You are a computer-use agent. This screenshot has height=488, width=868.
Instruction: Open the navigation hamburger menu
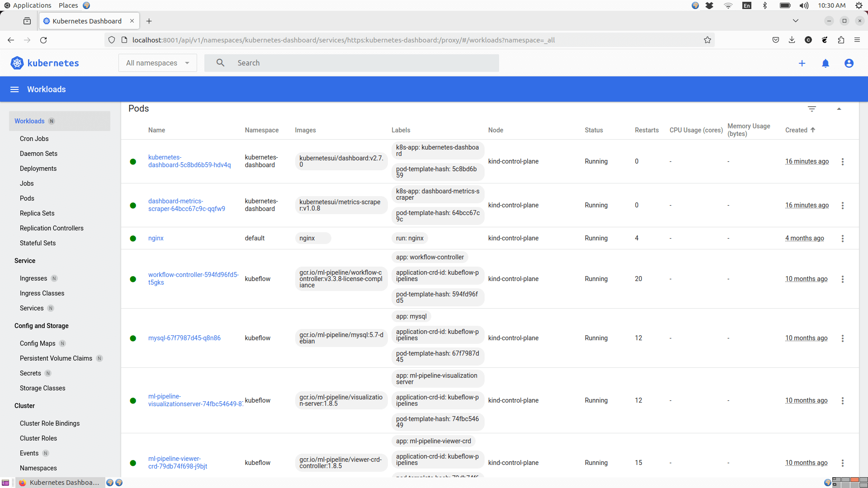coord(14,89)
